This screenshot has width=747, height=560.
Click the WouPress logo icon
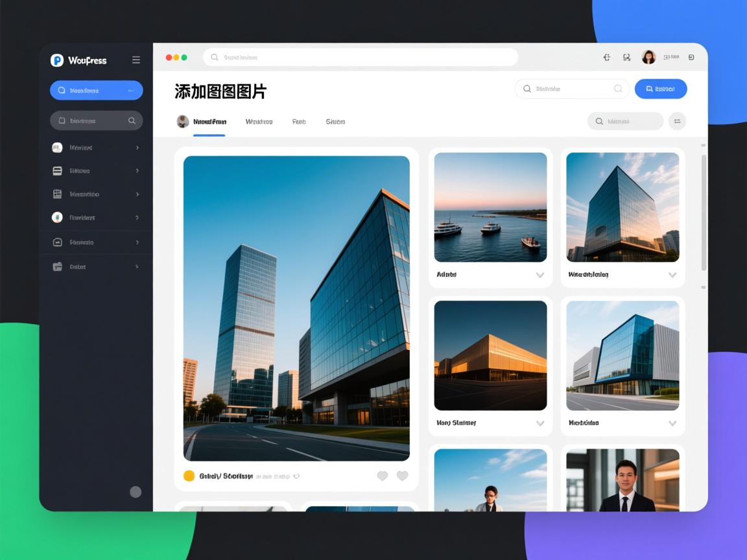57,60
